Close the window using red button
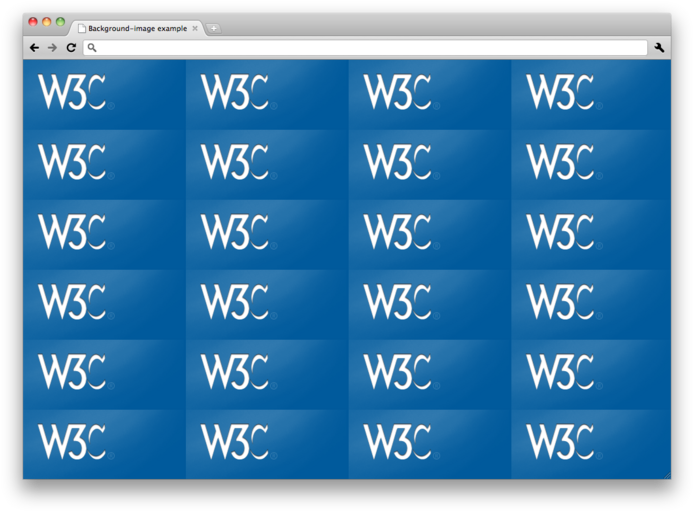The image size is (693, 511). point(33,22)
